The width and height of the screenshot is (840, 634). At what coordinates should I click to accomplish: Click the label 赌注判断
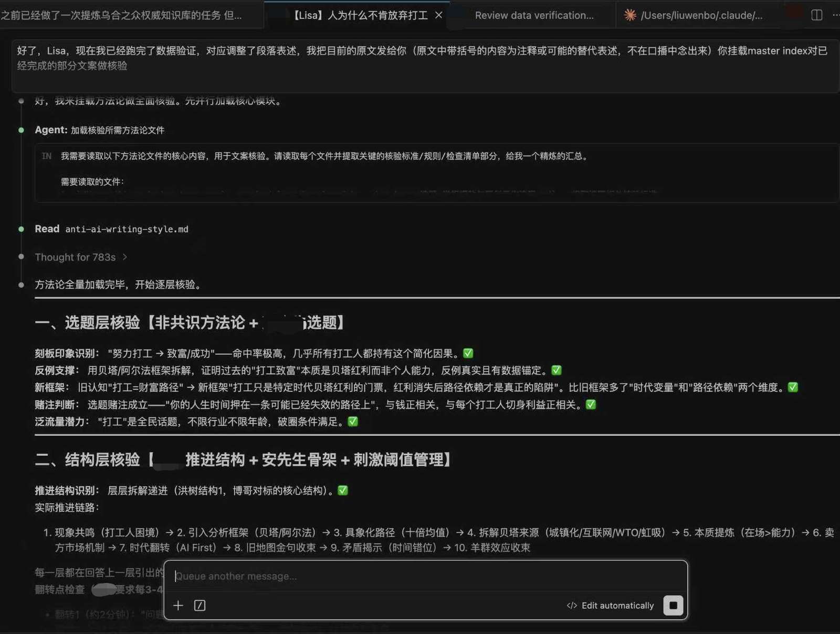tap(57, 405)
